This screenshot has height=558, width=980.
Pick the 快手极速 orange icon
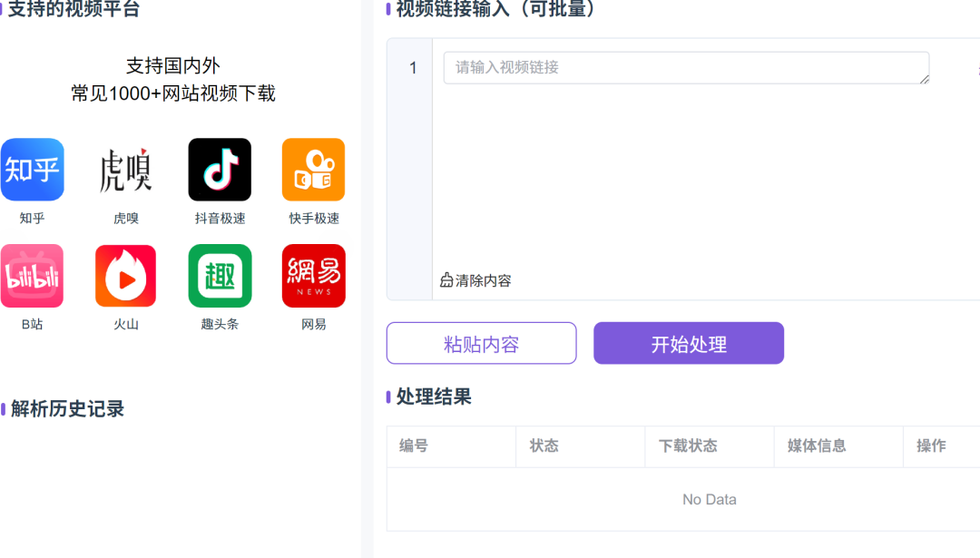pyautogui.click(x=313, y=170)
